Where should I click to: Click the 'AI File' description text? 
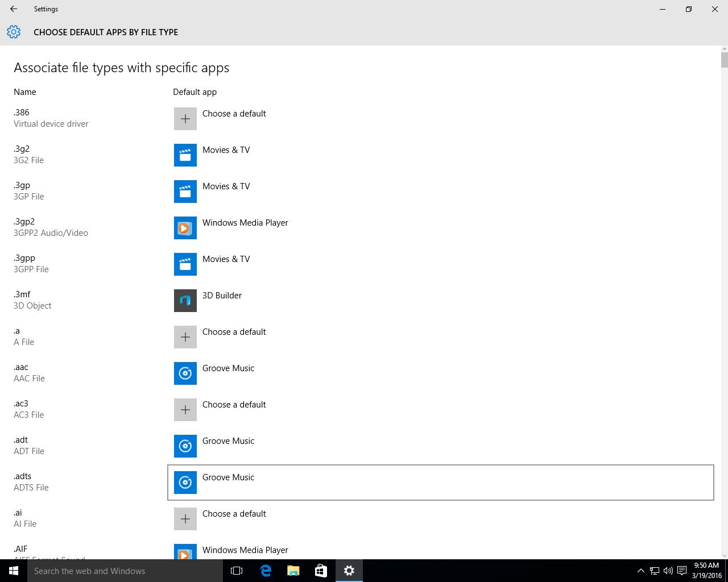point(25,524)
